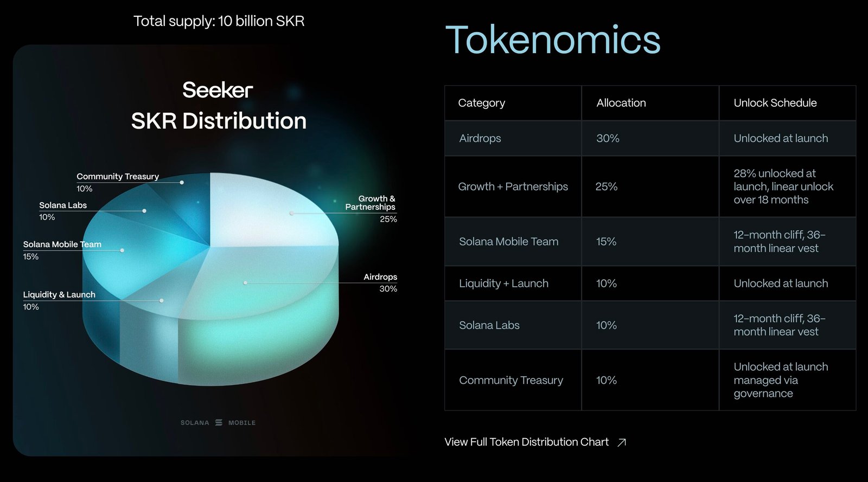
Task: Click the Solana Labs table category cell
Action: (489, 325)
